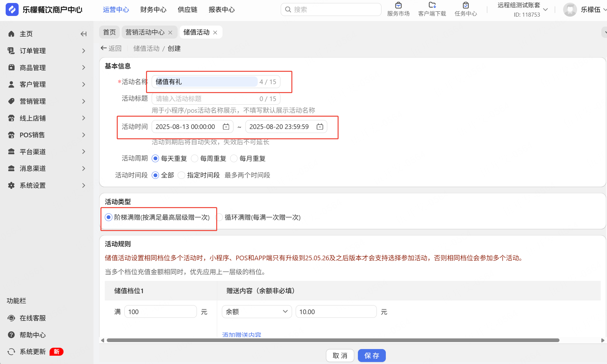Click the 营销管理 tag icon

[11, 101]
